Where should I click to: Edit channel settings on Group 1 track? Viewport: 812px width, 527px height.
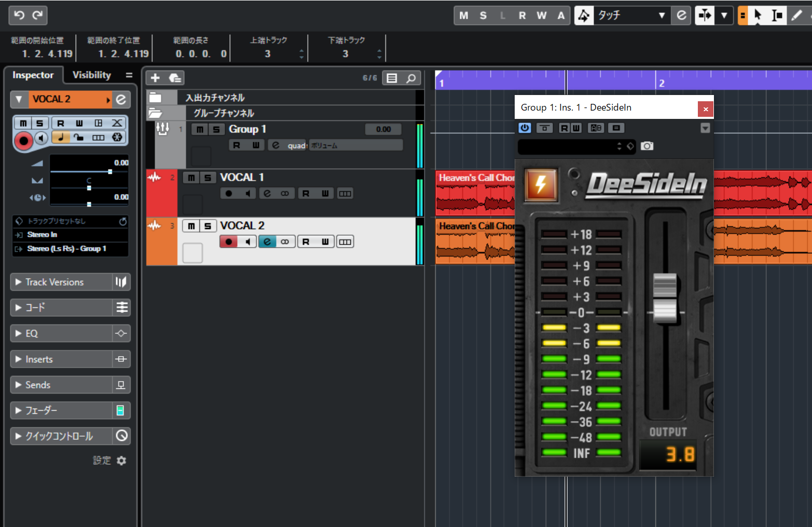point(276,145)
